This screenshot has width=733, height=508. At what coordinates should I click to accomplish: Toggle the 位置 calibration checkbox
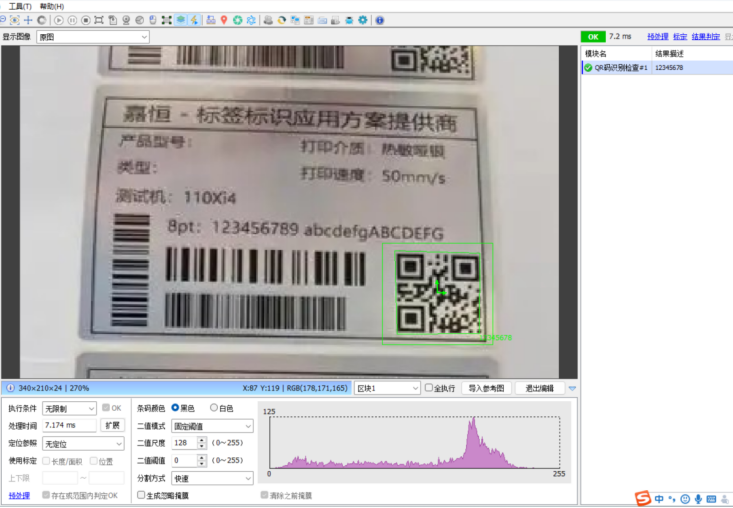[x=93, y=461]
